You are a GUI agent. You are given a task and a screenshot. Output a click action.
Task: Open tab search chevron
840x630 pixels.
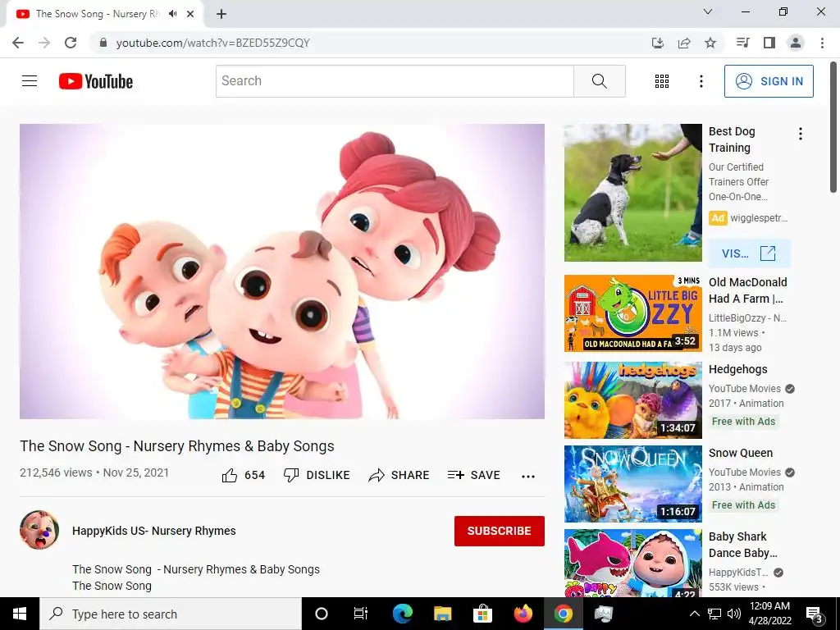(x=707, y=11)
